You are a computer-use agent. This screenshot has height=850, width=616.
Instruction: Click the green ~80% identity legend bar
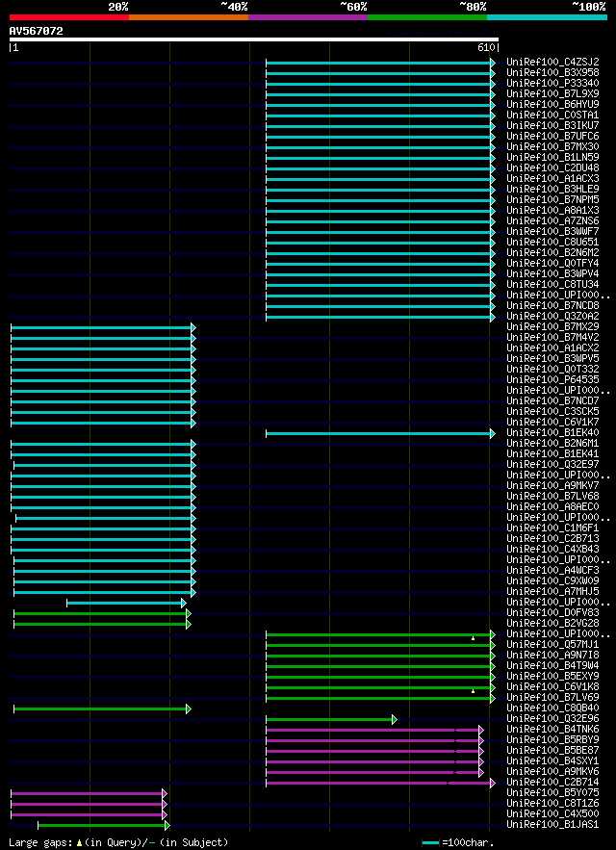click(427, 17)
